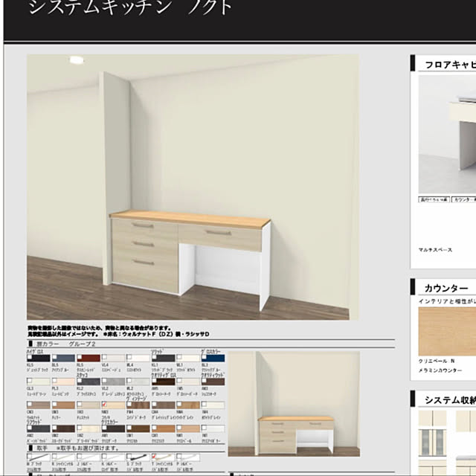This screenshot has height=476, width=476.
Task: Choose the WL1 matte white door swatch
Action: pos(188,358)
